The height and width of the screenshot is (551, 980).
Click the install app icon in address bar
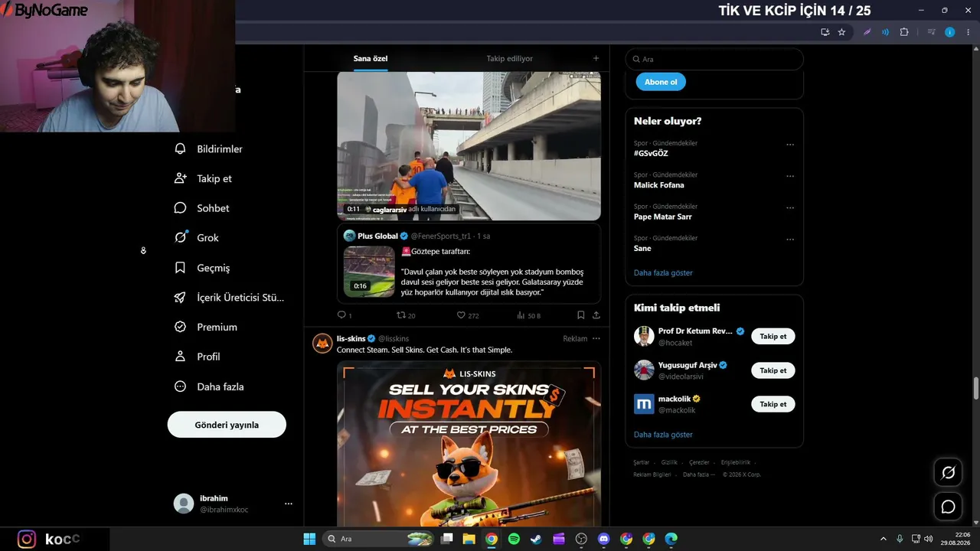pyautogui.click(x=825, y=32)
